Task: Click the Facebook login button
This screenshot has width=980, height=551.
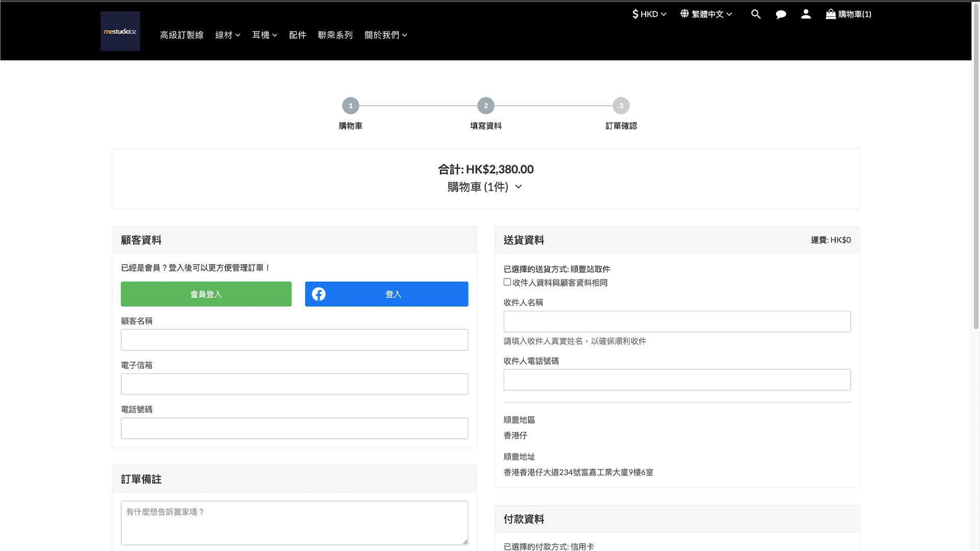Action: pyautogui.click(x=386, y=294)
